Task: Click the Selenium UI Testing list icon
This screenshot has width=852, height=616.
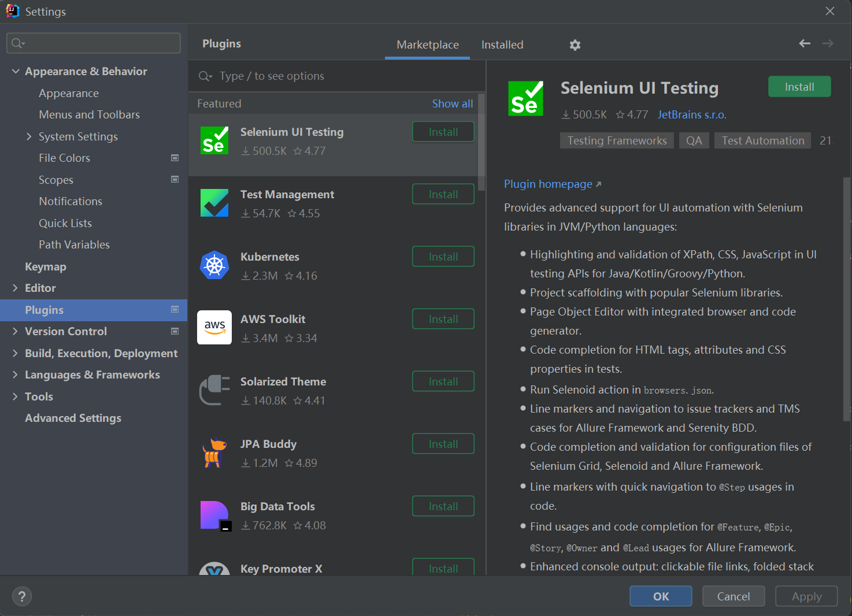Action: pyautogui.click(x=214, y=140)
